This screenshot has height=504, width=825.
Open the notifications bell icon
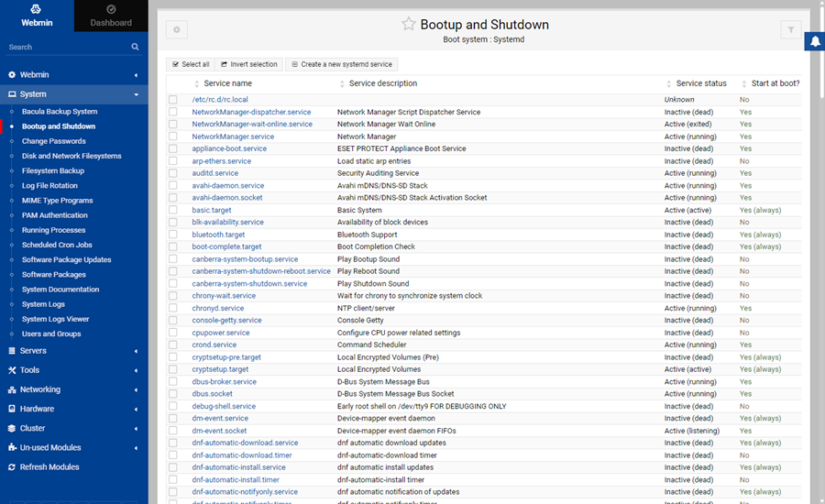[814, 42]
